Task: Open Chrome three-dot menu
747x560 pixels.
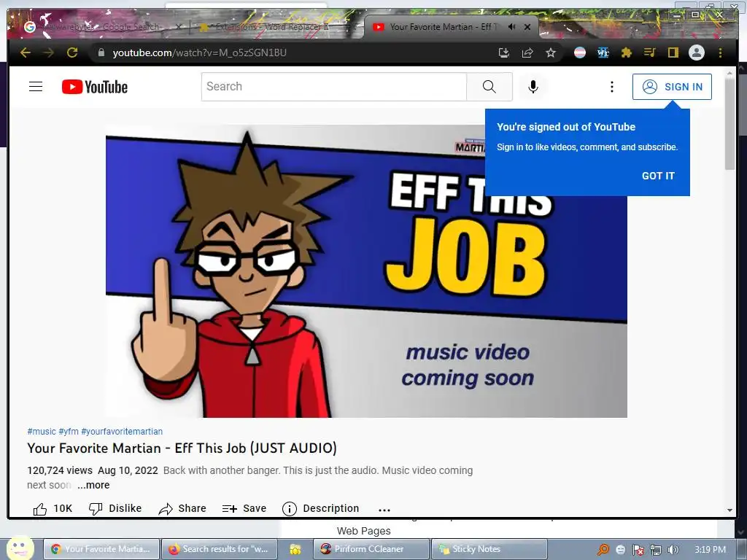Action: click(x=720, y=52)
